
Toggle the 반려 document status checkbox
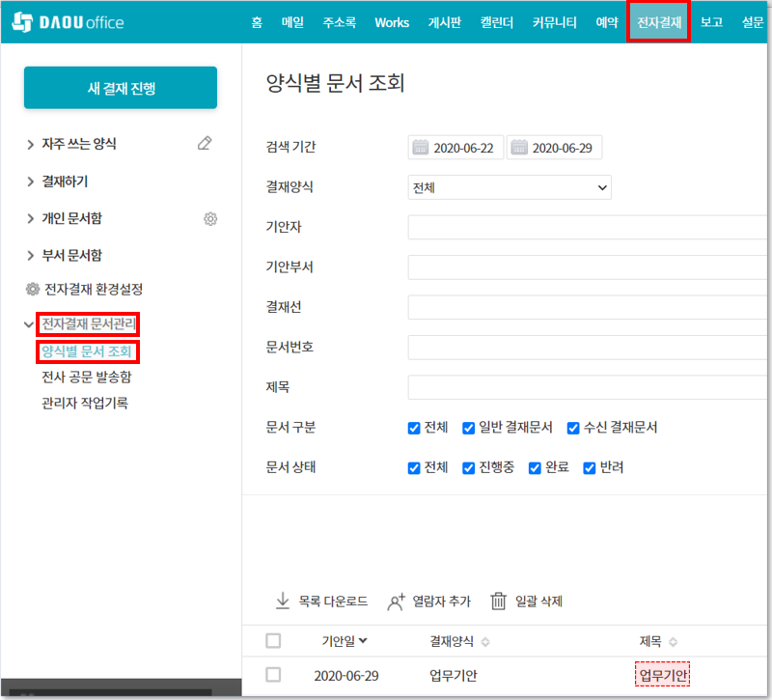click(590, 468)
